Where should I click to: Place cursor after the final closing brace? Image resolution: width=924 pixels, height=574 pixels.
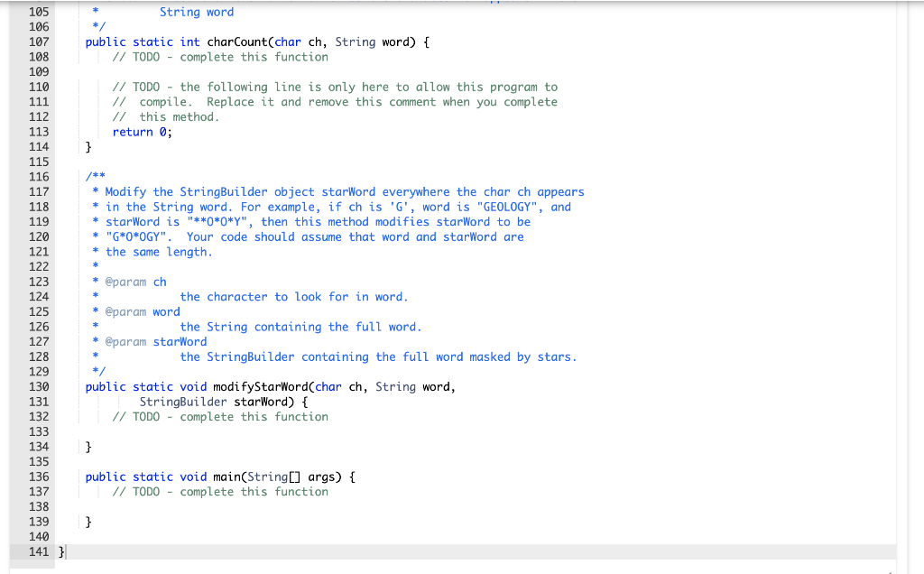(67, 551)
